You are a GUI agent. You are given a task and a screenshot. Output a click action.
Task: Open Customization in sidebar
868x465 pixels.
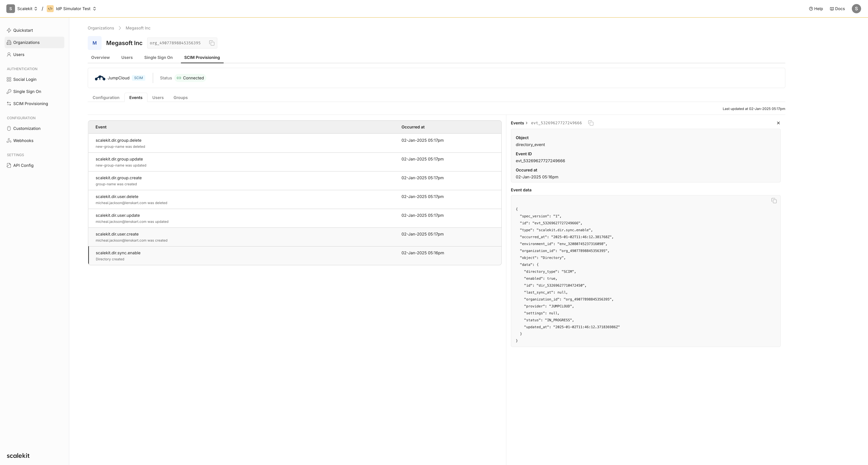coord(34,129)
